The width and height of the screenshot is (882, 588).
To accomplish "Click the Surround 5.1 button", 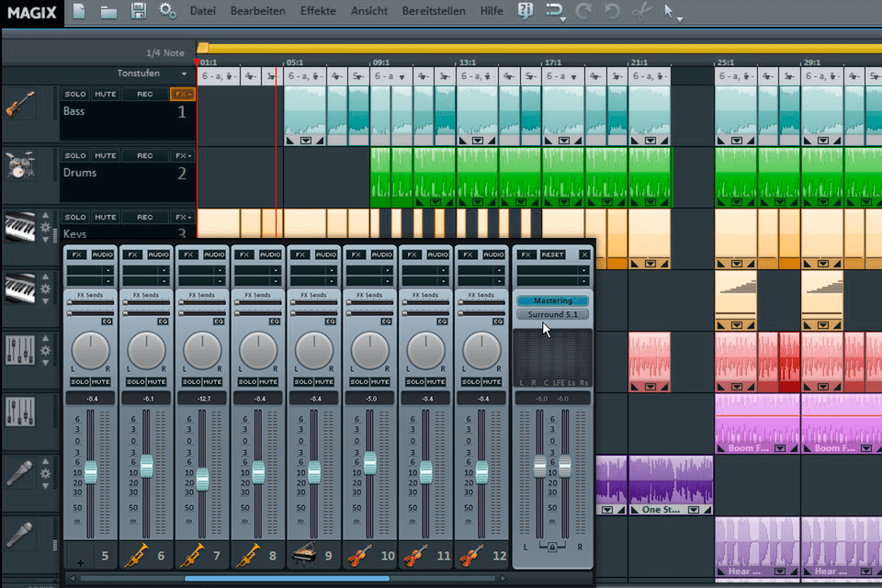I will coord(552,314).
